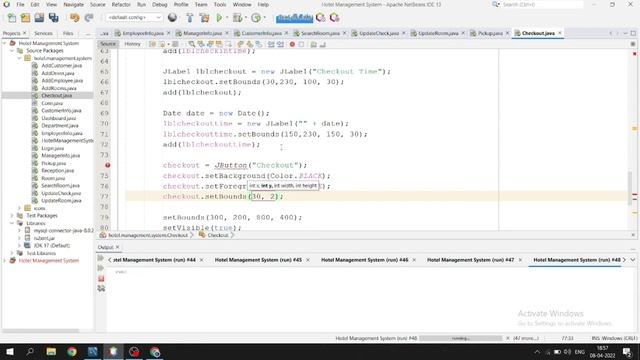This screenshot has height=360, width=640.
Task: Expand the Test Packages node
Action: pyautogui.click(x=12, y=216)
